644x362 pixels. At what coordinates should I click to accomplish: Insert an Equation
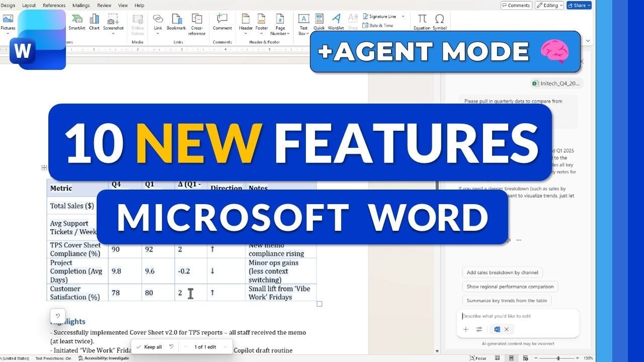pyautogui.click(x=422, y=22)
